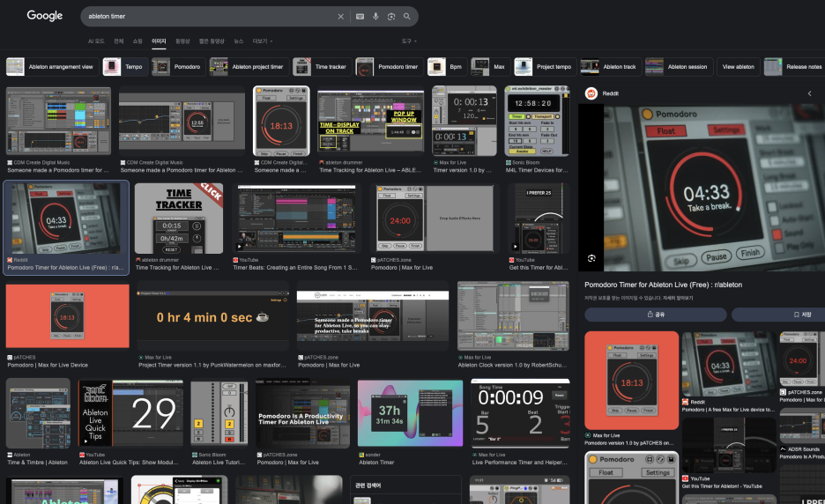Open the 도구 tools dropdown
This screenshot has height=504, width=825.
[409, 41]
